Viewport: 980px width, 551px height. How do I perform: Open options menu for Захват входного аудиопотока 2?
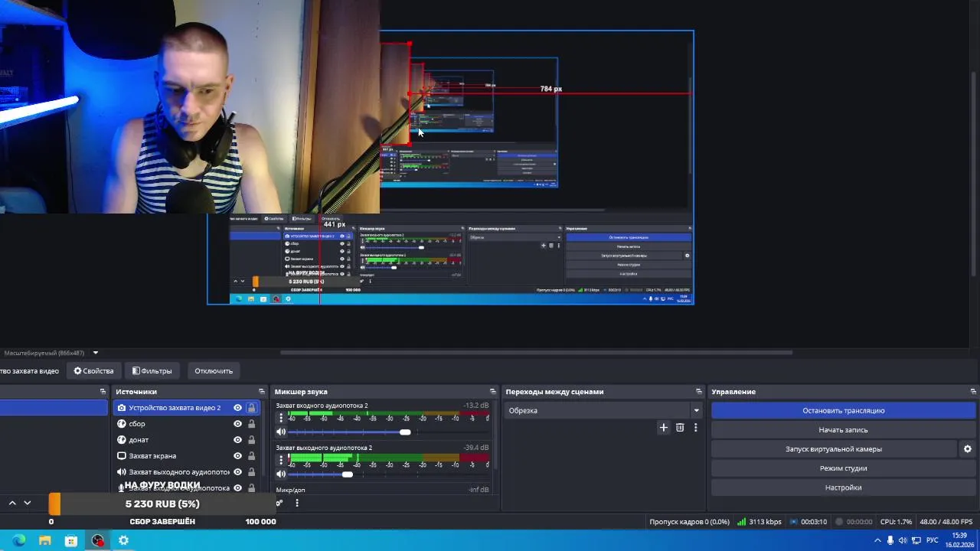click(281, 418)
